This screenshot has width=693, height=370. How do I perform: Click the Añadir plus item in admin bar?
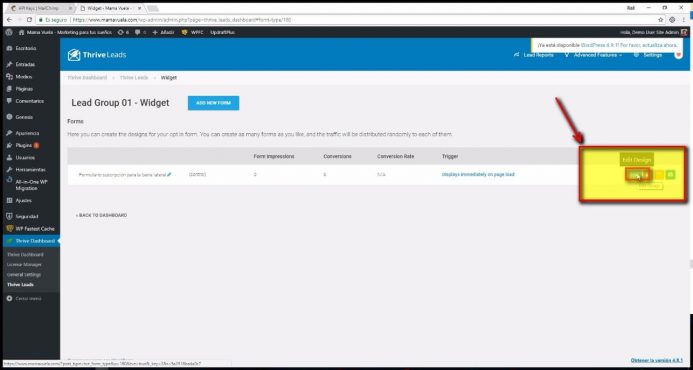tap(163, 32)
